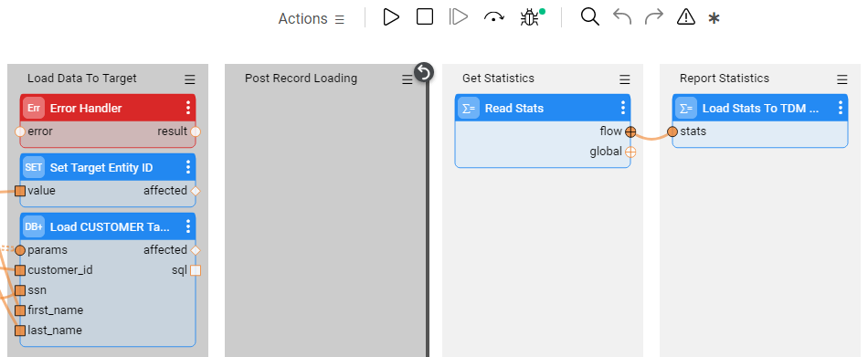Click the undo arrow icon
The image size is (868, 357).
(622, 17)
